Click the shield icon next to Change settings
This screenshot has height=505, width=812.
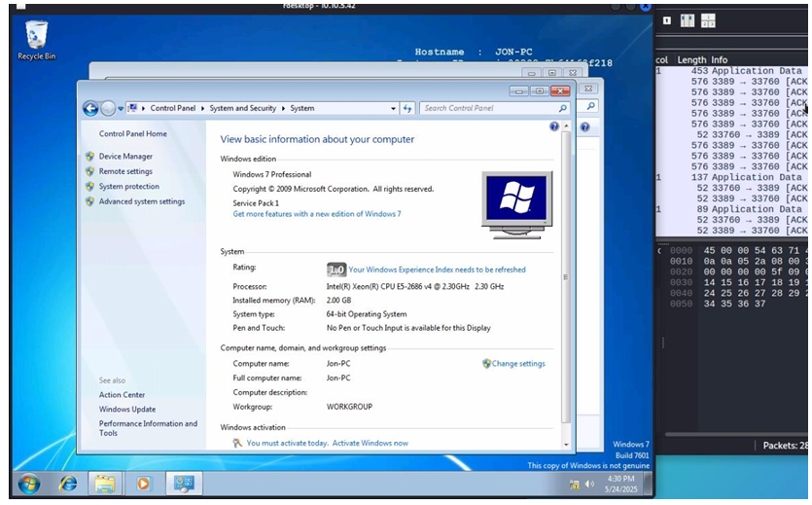[486, 364]
